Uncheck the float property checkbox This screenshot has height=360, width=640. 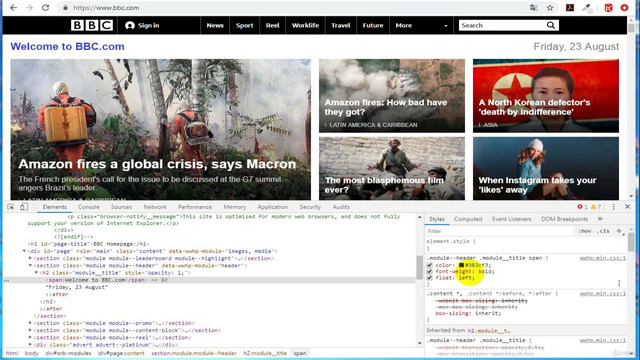(x=429, y=278)
